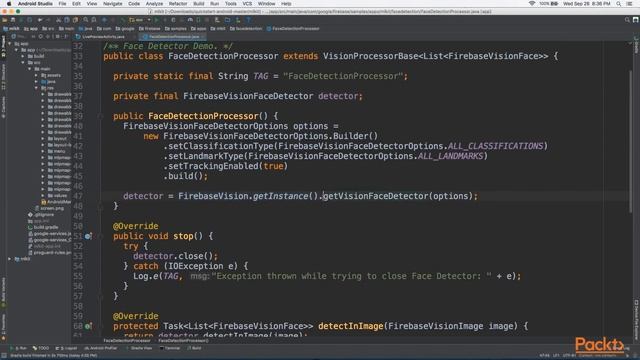Open the Captures side tab
The image size is (640, 360).
point(3,107)
